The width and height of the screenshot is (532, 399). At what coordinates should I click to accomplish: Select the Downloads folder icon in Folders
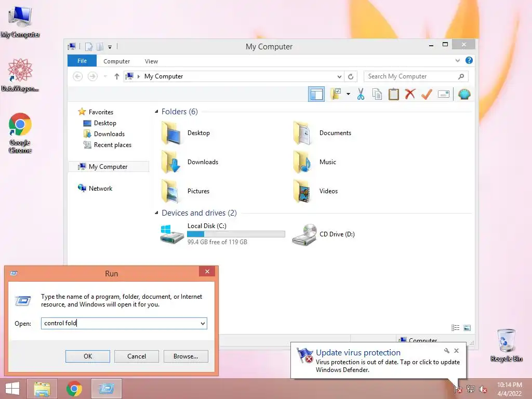click(x=170, y=162)
